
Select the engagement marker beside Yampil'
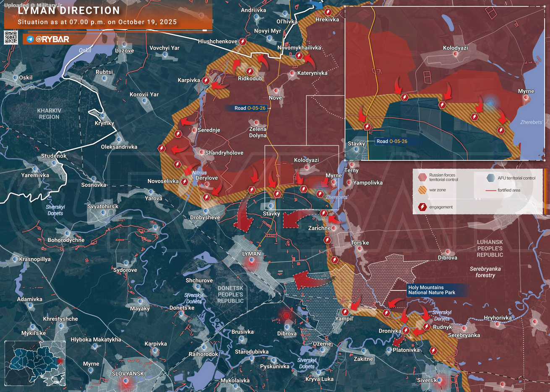click(345, 312)
